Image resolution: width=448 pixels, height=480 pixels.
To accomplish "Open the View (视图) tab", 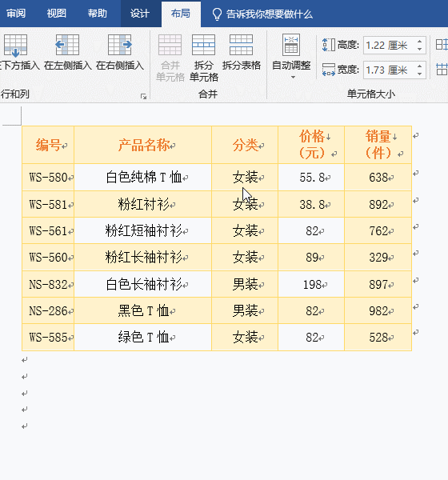I will pos(56,14).
